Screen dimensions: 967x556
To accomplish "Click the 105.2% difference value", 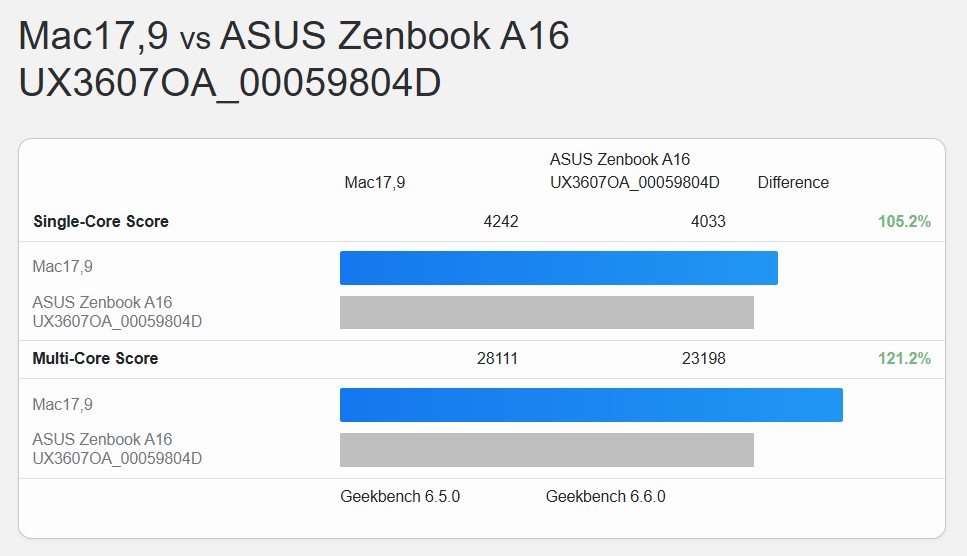I will [x=904, y=221].
